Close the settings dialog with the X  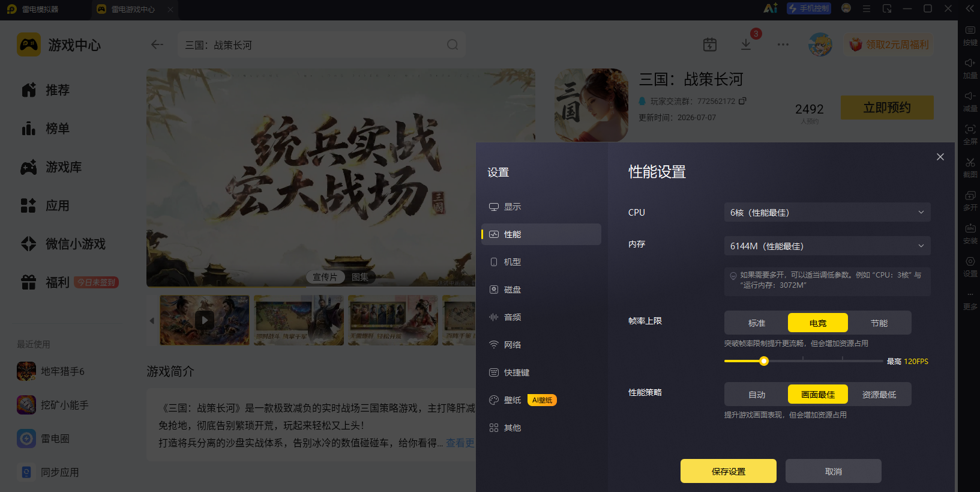[940, 157]
